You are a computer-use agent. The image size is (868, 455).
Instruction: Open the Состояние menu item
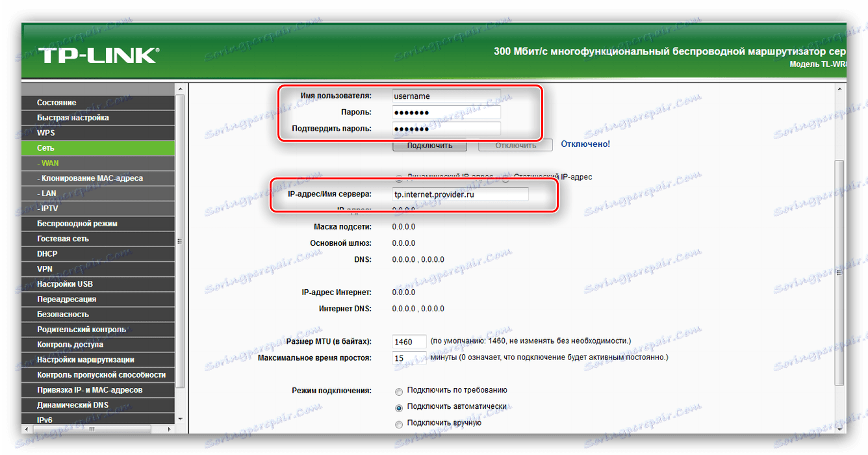pyautogui.click(x=98, y=103)
